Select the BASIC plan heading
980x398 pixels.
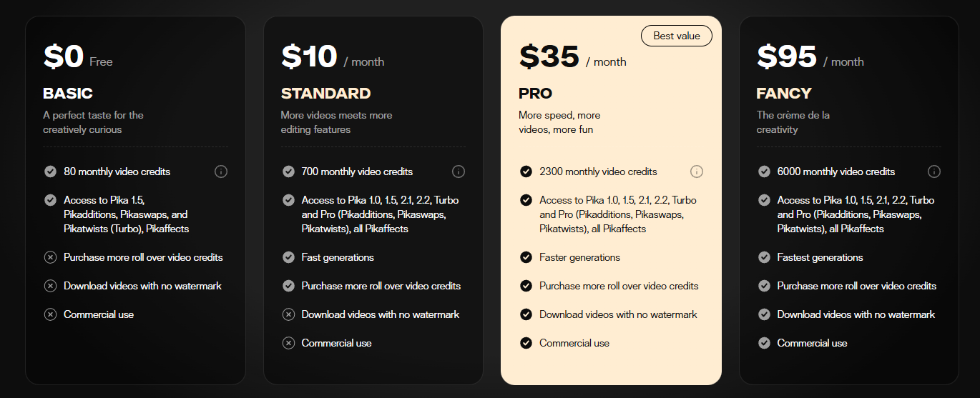(68, 94)
